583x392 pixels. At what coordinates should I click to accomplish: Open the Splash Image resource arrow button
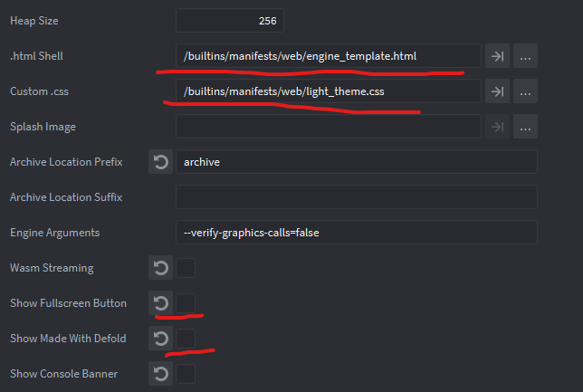click(497, 127)
